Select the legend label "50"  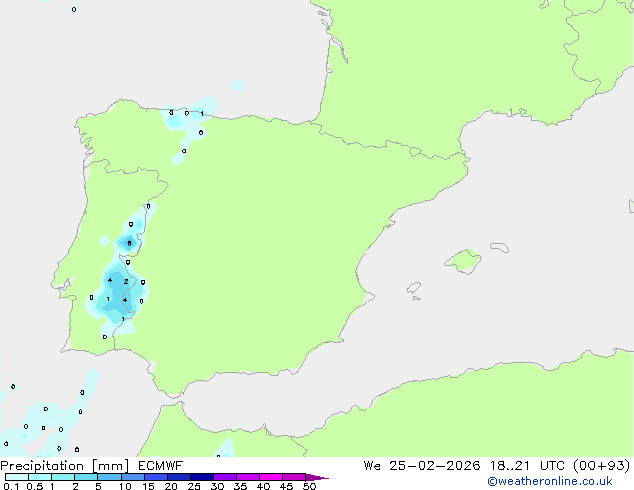pos(309,486)
